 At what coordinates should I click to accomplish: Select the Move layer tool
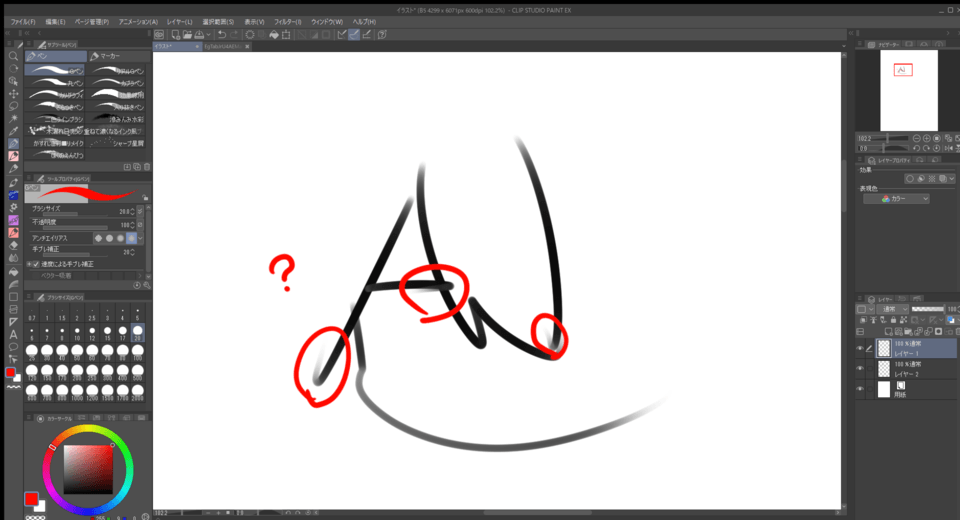pyautogui.click(x=13, y=94)
